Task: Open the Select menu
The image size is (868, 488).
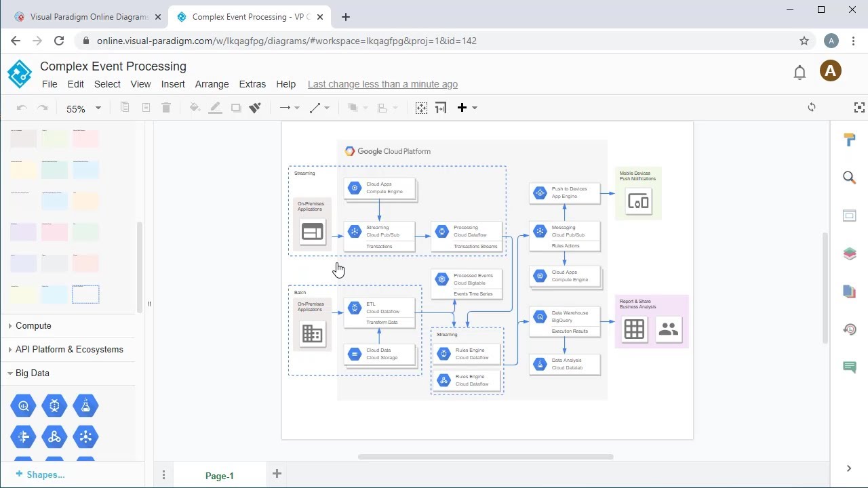Action: [x=107, y=84]
